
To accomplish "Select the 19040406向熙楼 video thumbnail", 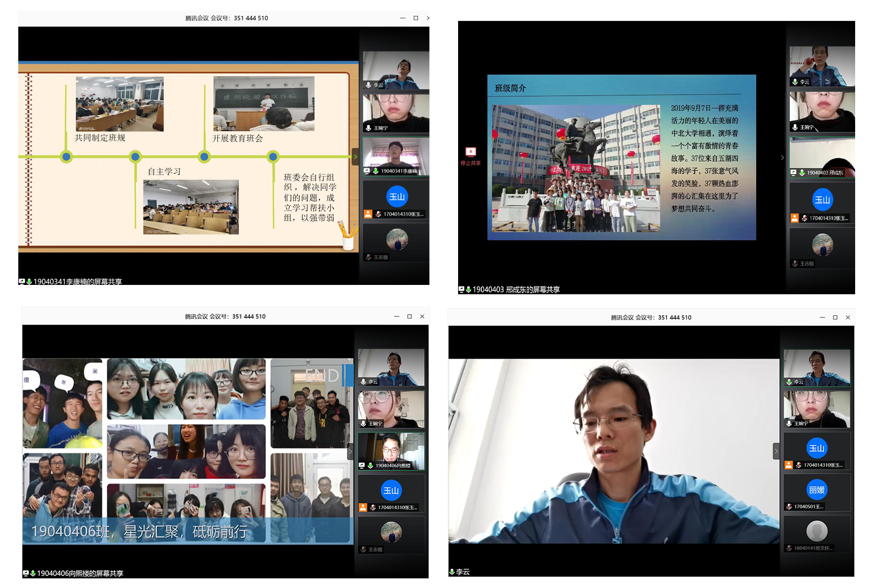I will click(x=391, y=450).
